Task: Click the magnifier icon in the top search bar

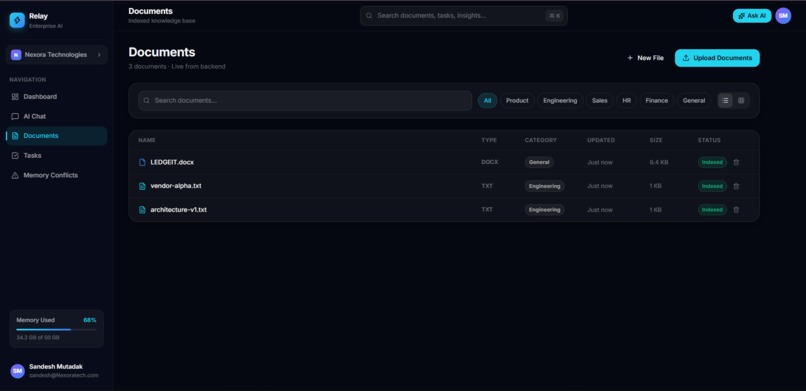Action: click(369, 16)
